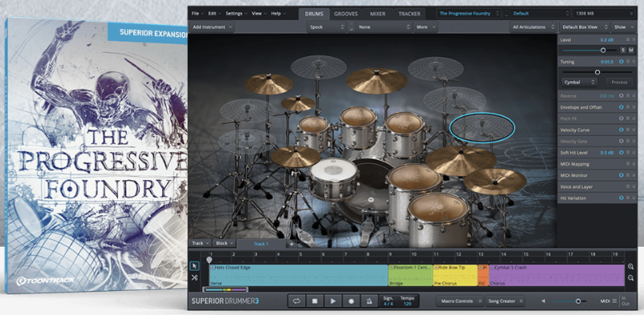The height and width of the screenshot is (315, 644).
Task: Stop playback
Action: click(x=315, y=301)
